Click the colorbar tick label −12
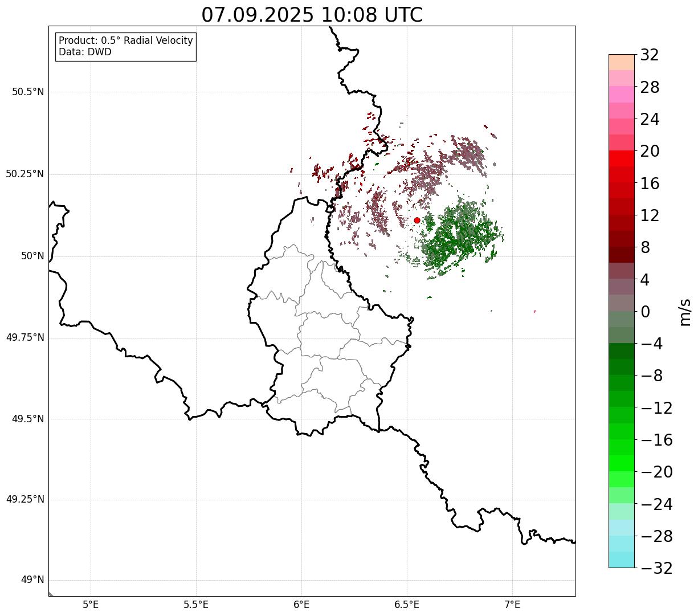 (x=656, y=408)
